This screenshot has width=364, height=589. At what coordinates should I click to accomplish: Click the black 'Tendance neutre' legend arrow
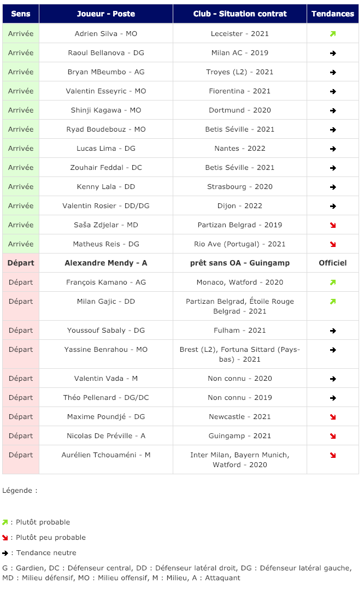[5, 553]
